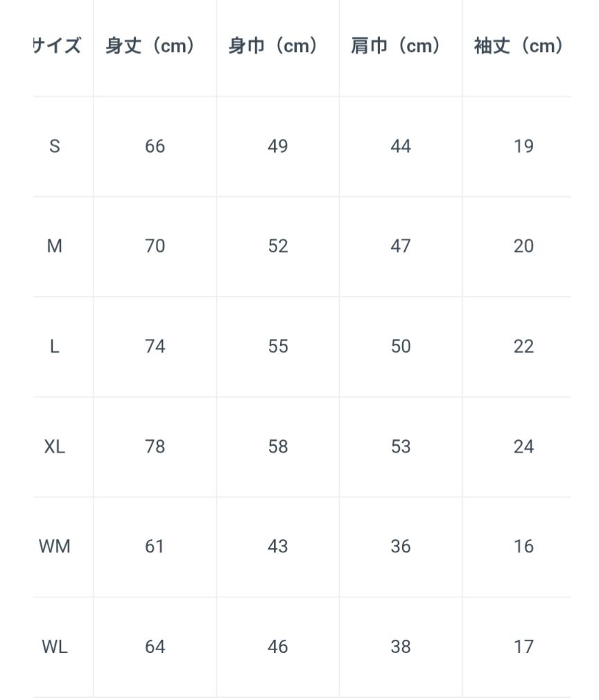Screen dimensions: 599x700
Task: Click the S sleeve length value 19
Action: (x=523, y=146)
